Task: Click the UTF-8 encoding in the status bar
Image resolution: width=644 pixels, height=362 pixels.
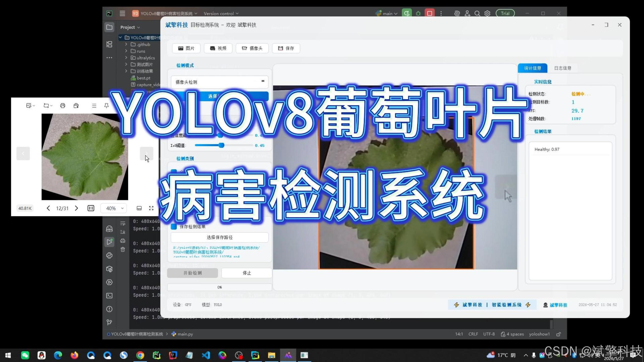Action: 489,334
